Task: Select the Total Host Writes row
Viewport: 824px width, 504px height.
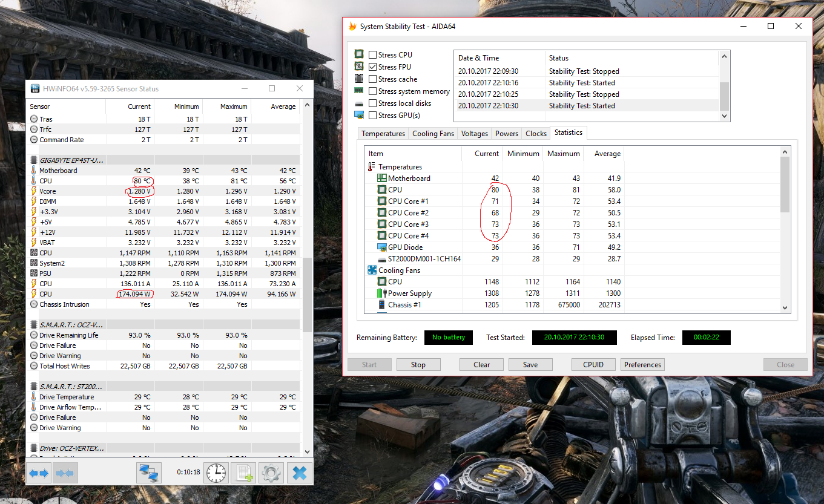Action: pos(165,366)
